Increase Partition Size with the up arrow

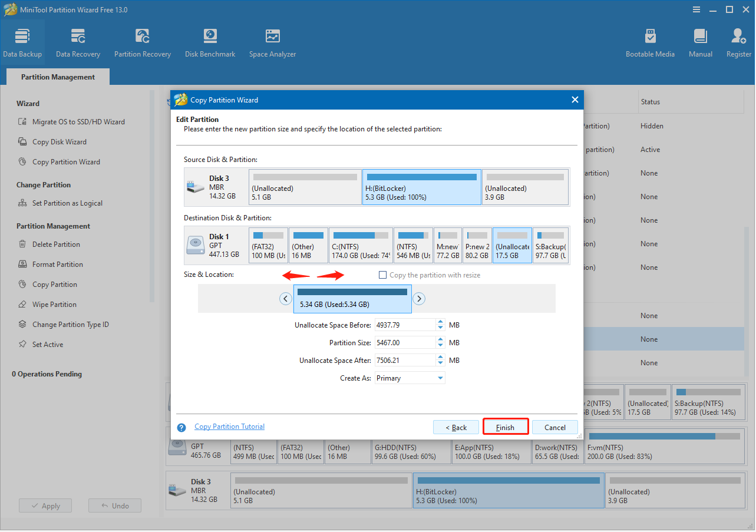tap(441, 339)
